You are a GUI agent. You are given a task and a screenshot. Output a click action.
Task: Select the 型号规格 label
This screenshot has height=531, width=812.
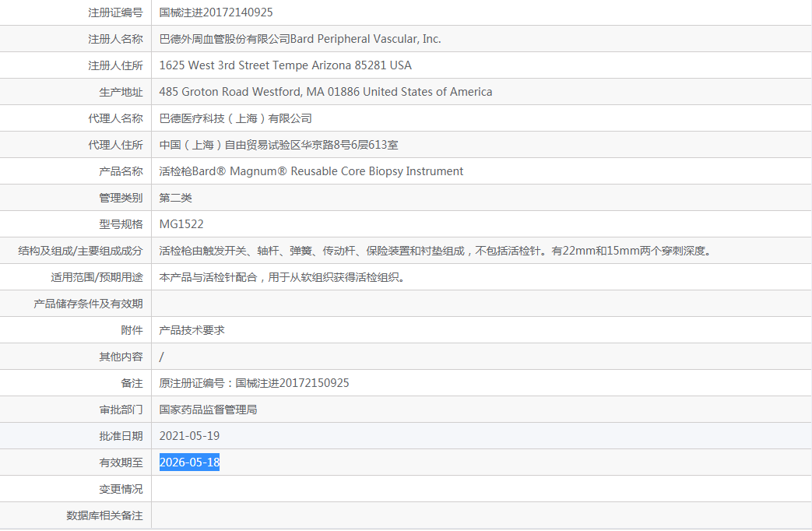121,223
